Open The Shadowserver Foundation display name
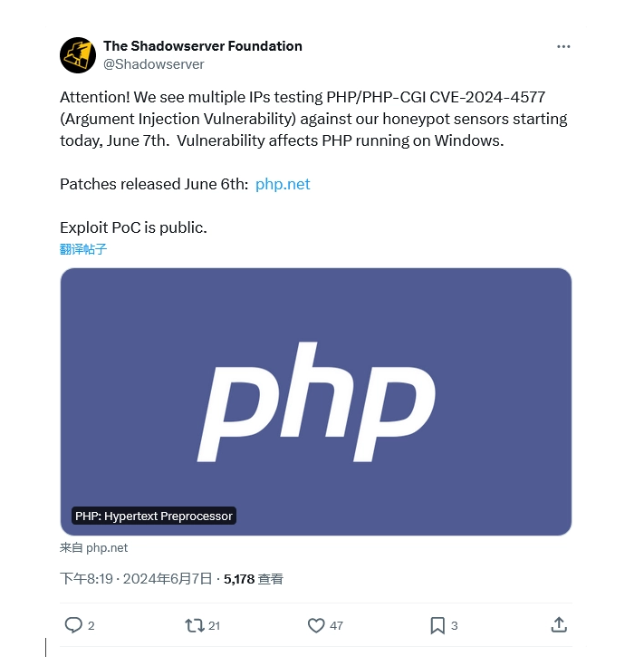 [x=203, y=46]
